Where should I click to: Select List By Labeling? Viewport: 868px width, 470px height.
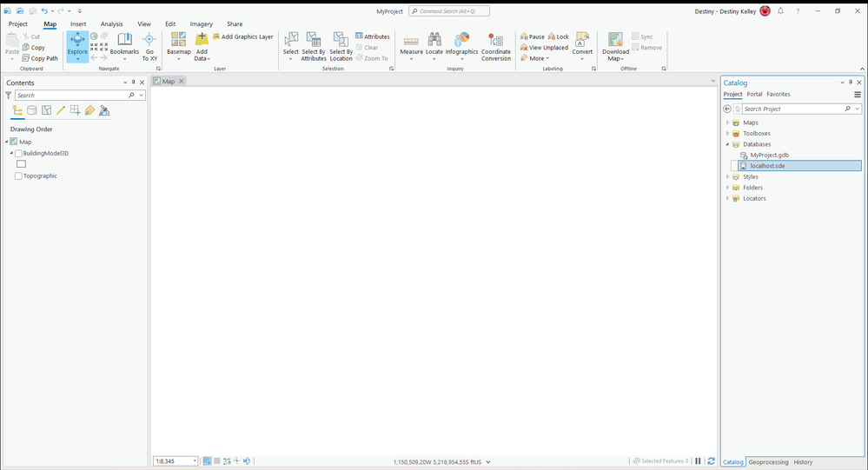point(89,110)
